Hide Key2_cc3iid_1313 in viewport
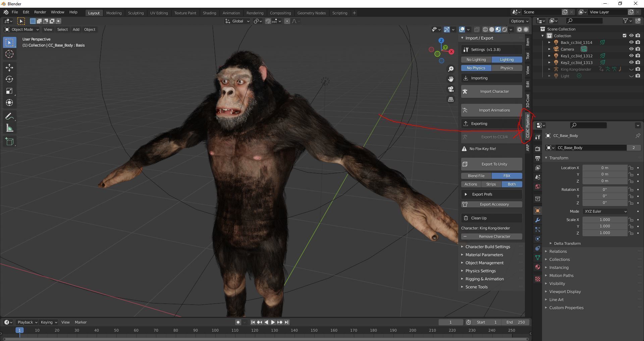 pos(631,63)
